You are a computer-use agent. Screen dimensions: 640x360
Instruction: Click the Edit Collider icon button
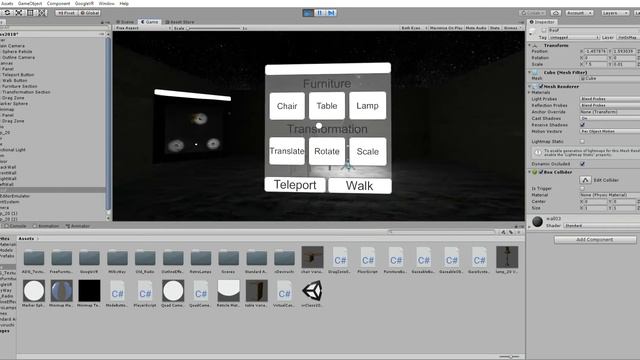pyautogui.click(x=585, y=180)
